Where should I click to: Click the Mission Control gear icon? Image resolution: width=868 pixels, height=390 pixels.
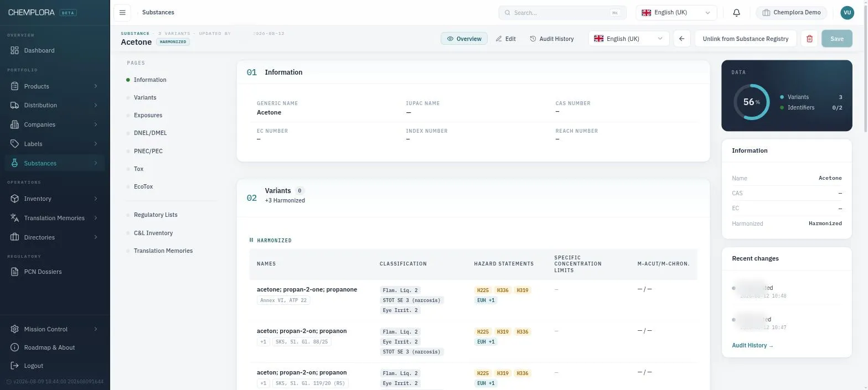[15, 329]
